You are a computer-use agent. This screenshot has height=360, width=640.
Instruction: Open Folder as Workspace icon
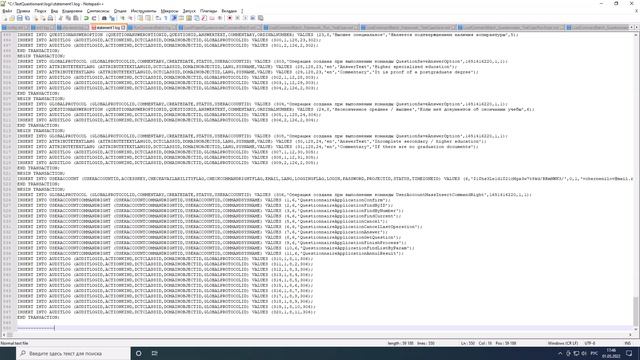212,18
